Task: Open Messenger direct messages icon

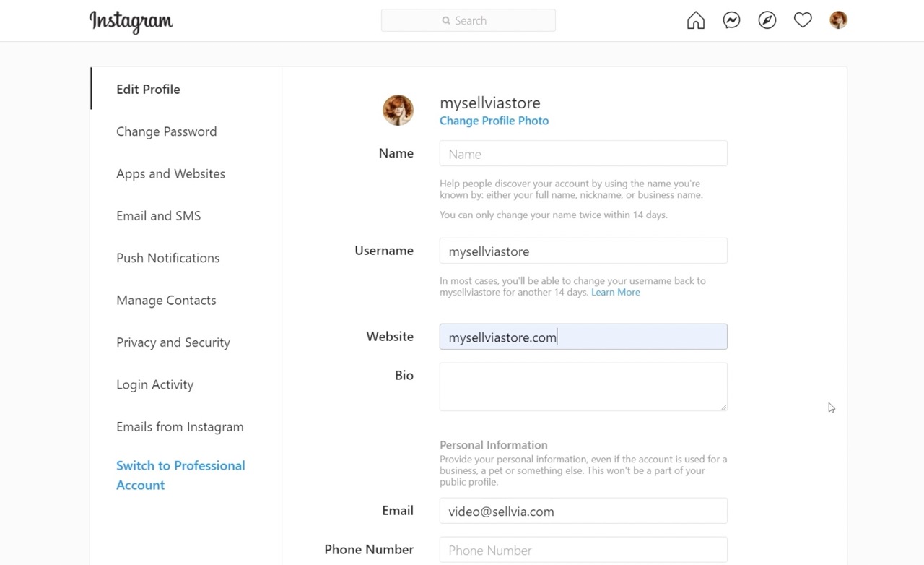Action: click(731, 20)
